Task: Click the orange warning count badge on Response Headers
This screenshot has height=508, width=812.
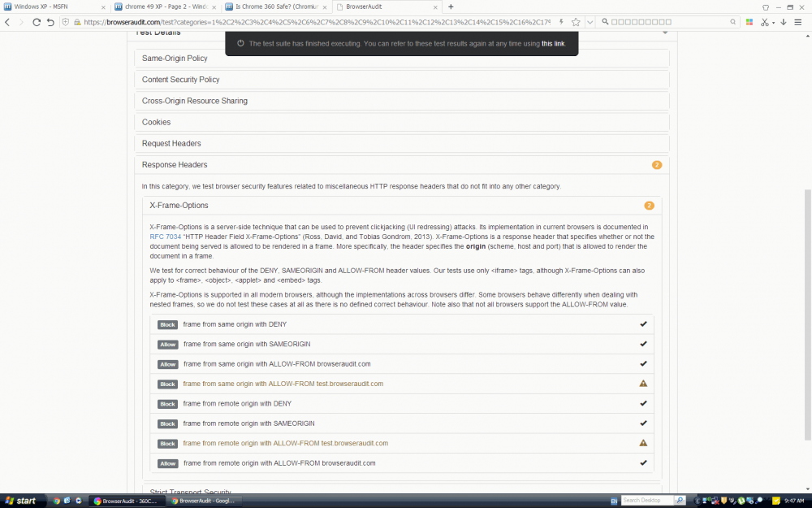Action: click(x=657, y=165)
